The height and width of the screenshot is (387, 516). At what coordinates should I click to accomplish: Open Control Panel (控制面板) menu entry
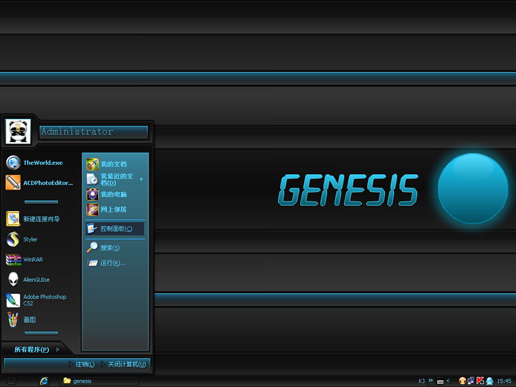coord(115,229)
